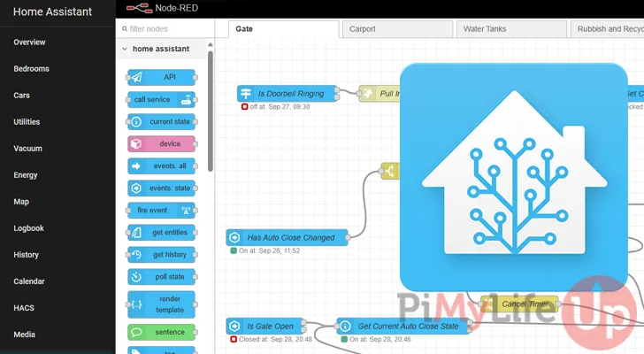This screenshot has height=354, width=644.
Task: Pick the green sentence palette node
Action: (x=161, y=332)
